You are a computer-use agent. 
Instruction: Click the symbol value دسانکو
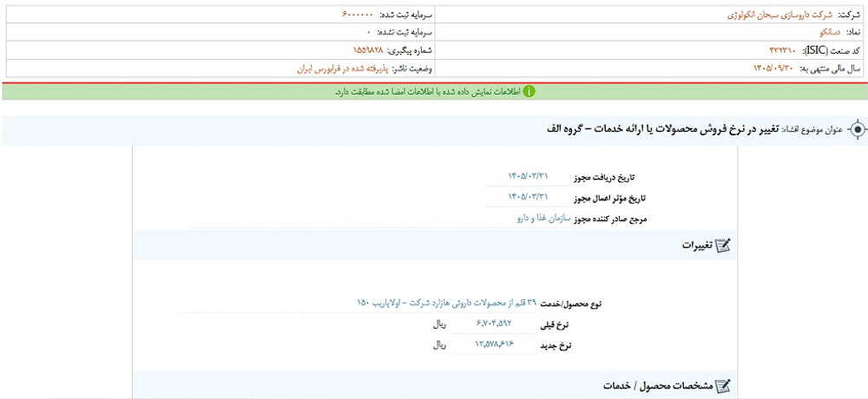click(829, 33)
